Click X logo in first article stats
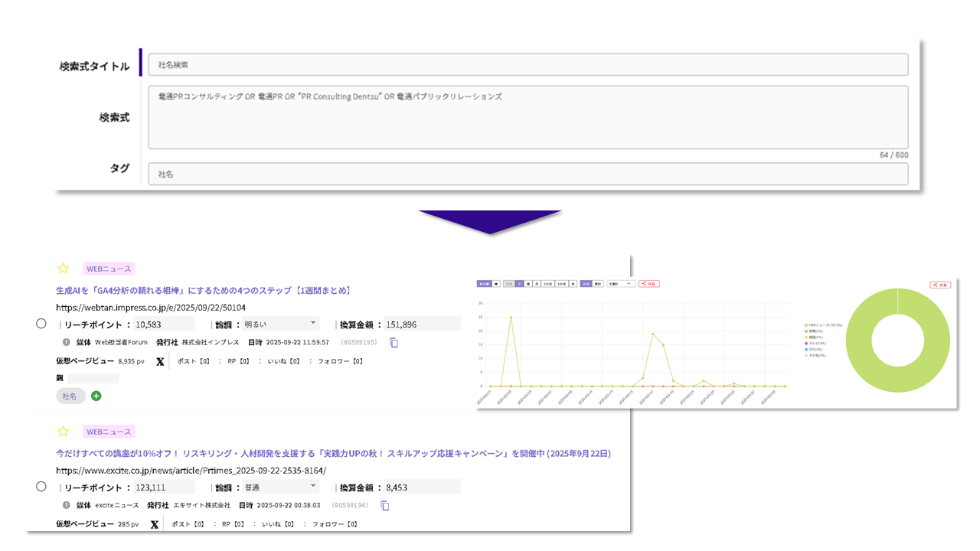The image size is (980, 551). coord(160,361)
